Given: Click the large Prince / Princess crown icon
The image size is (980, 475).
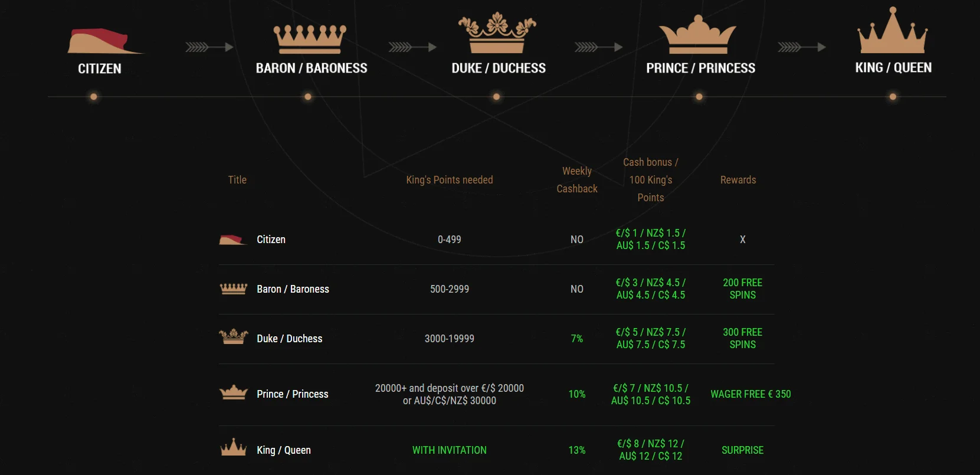Looking at the screenshot, I should (698, 34).
